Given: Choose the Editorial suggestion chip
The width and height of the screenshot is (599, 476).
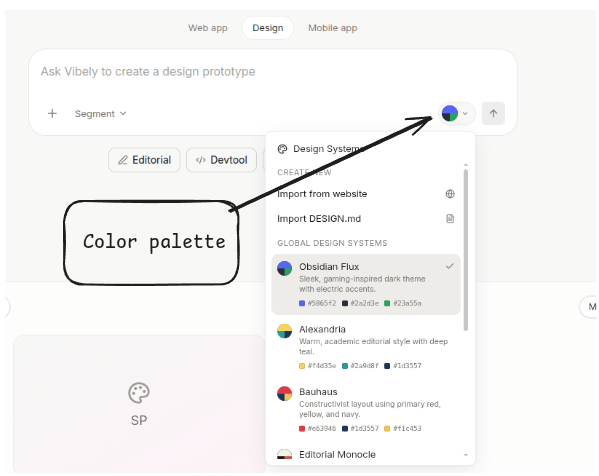Looking at the screenshot, I should 144,160.
